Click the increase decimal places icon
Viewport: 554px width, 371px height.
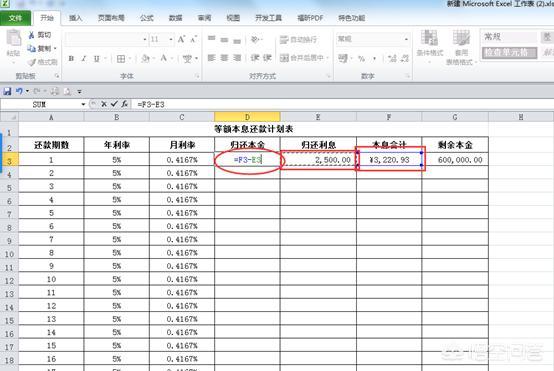(392, 58)
